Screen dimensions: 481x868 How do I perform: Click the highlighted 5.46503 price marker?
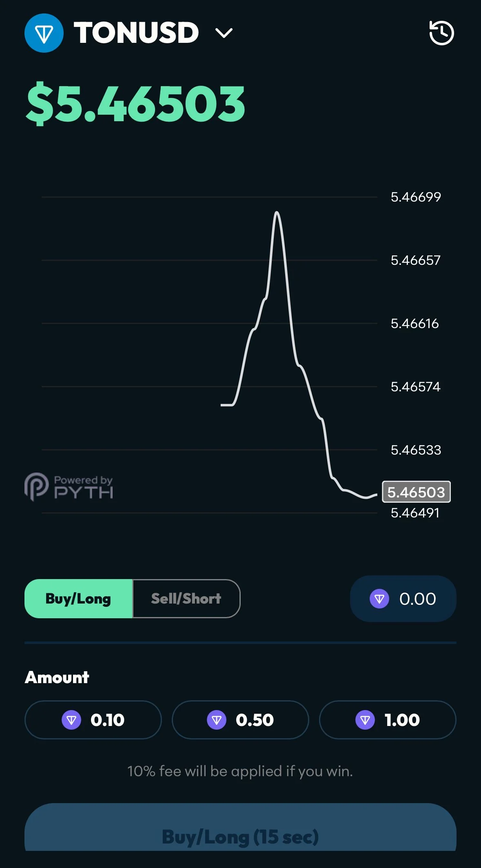point(416,492)
